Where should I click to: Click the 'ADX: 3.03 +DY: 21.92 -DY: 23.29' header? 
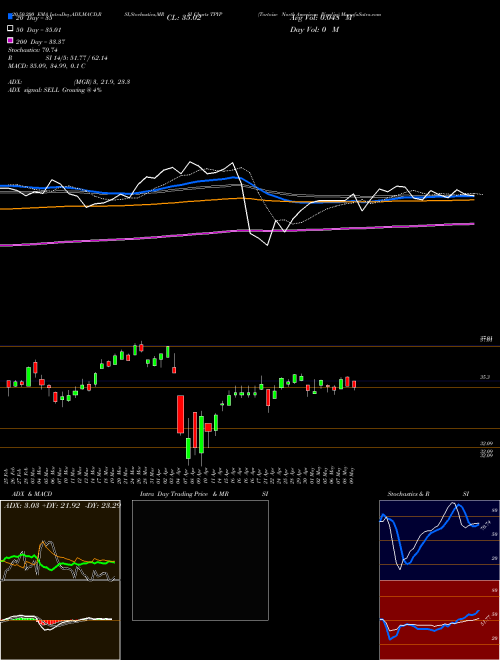click(x=62, y=505)
